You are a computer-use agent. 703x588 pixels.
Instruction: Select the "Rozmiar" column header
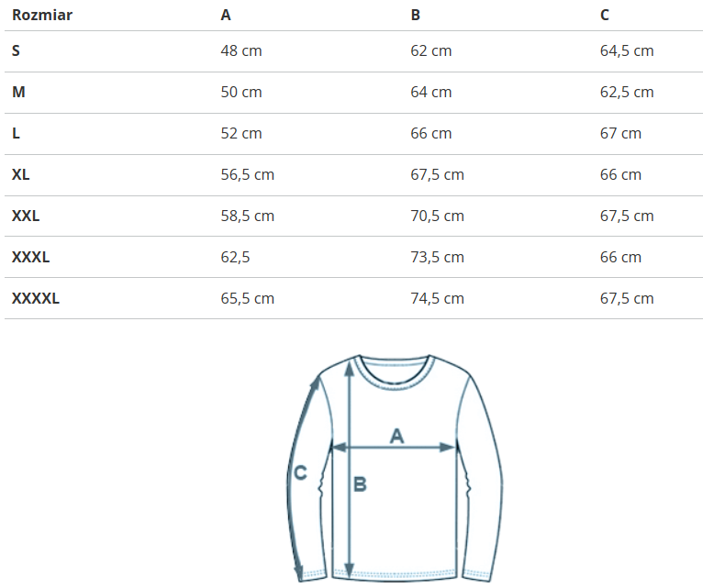[x=42, y=15]
